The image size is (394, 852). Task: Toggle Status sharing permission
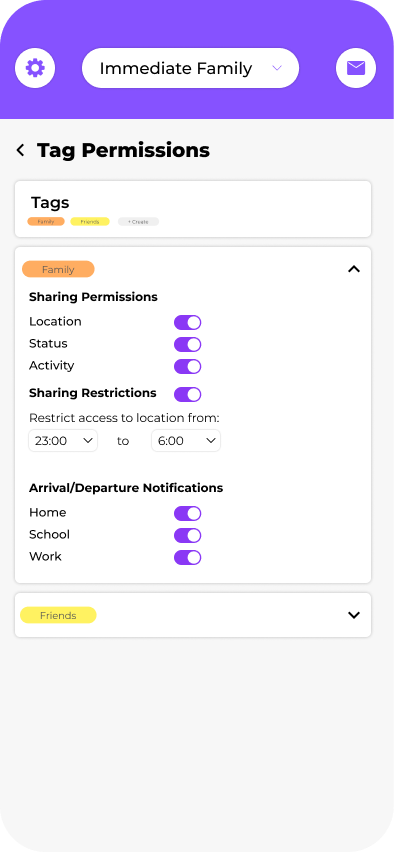pyautogui.click(x=187, y=344)
